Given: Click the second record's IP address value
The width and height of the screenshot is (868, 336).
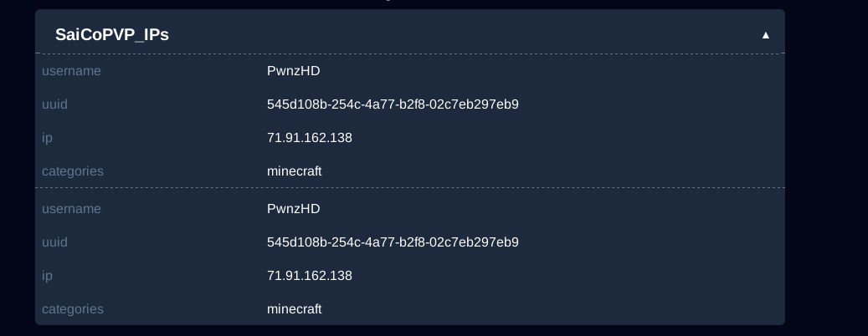Looking at the screenshot, I should (x=309, y=276).
